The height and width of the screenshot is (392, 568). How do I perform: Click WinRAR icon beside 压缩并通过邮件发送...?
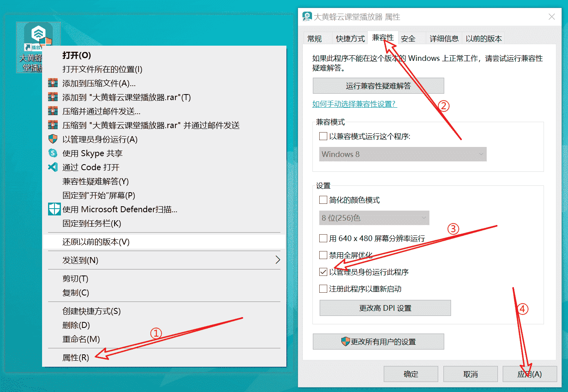pyautogui.click(x=53, y=111)
